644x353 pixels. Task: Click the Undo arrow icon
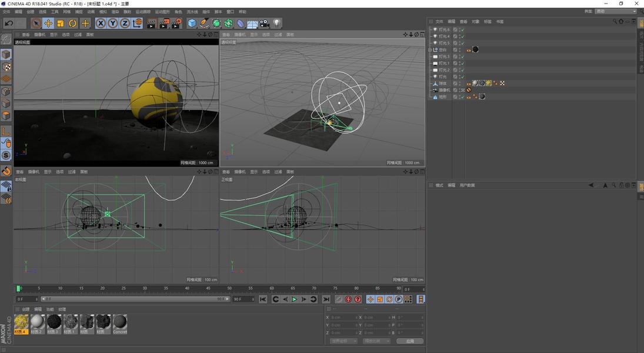click(9, 23)
